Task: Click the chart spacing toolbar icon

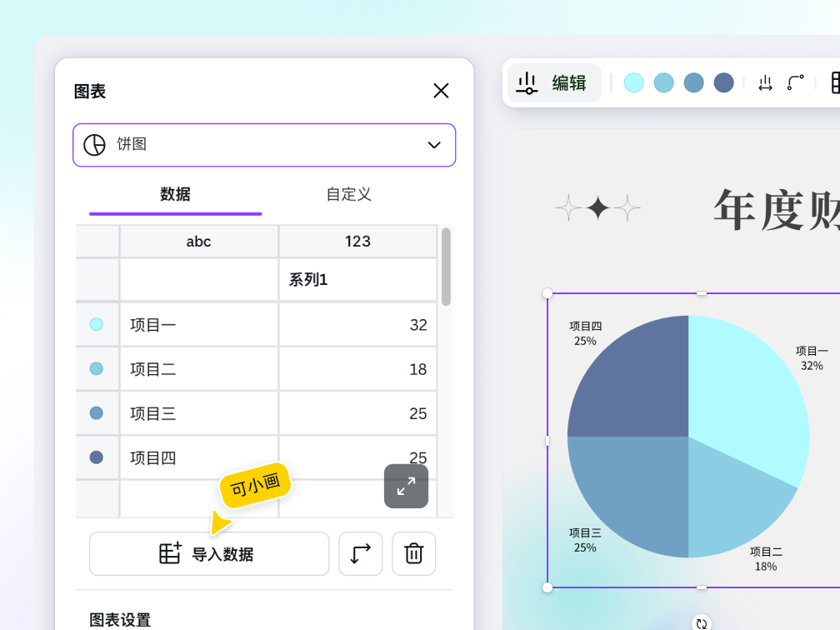Action: (x=766, y=83)
